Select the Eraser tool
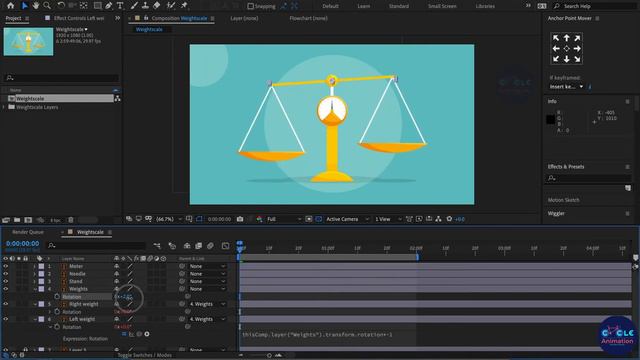Viewport: 640px width, 360px height. click(x=157, y=6)
